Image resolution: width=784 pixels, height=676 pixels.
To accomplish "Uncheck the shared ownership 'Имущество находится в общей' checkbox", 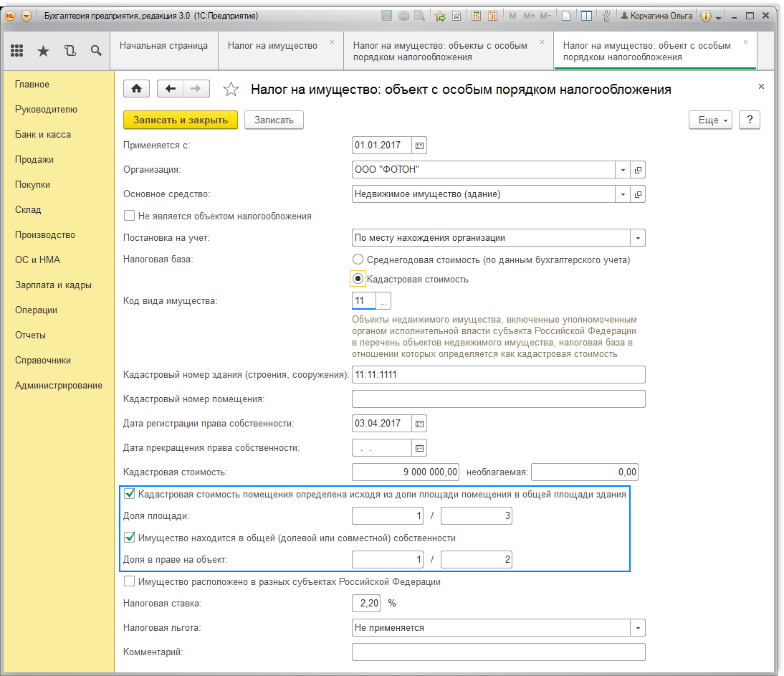I will click(130, 537).
